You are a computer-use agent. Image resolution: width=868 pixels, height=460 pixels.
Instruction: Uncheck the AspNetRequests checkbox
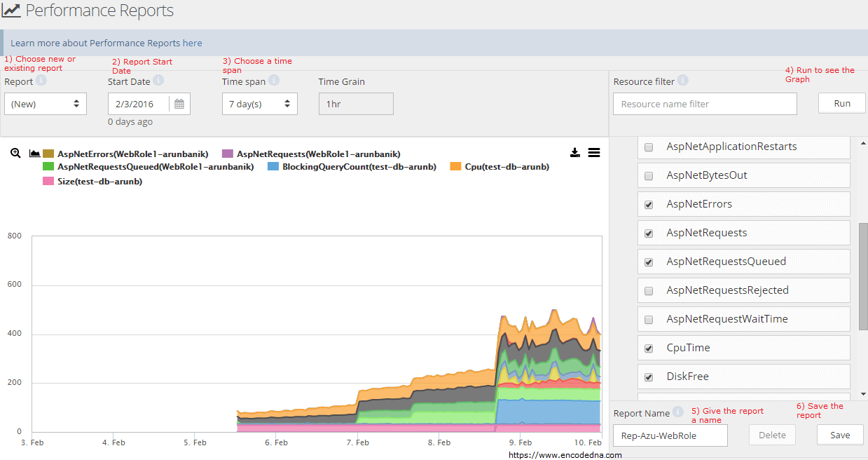point(649,234)
